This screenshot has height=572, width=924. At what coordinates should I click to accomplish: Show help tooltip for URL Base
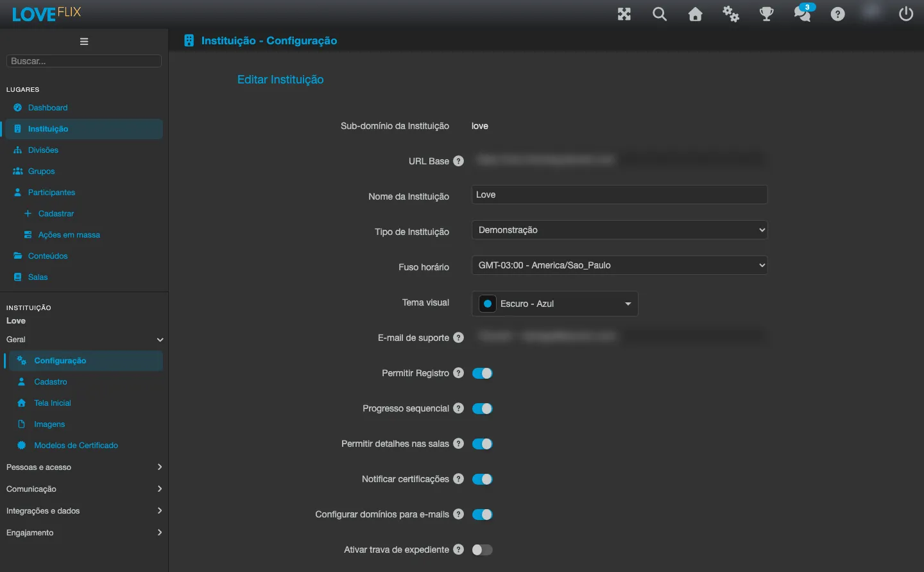click(x=458, y=161)
